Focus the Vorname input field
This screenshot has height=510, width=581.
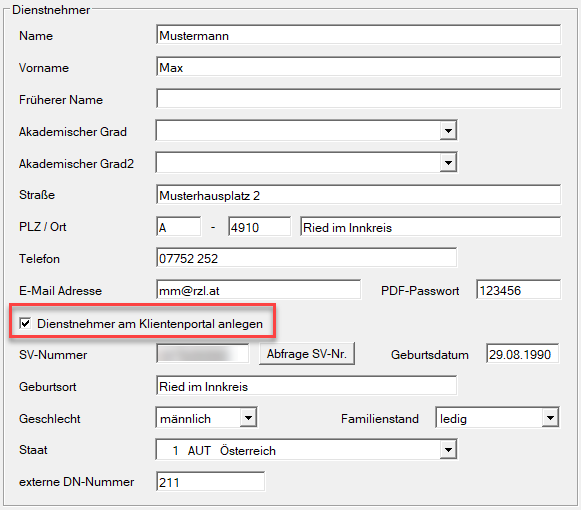point(358,67)
